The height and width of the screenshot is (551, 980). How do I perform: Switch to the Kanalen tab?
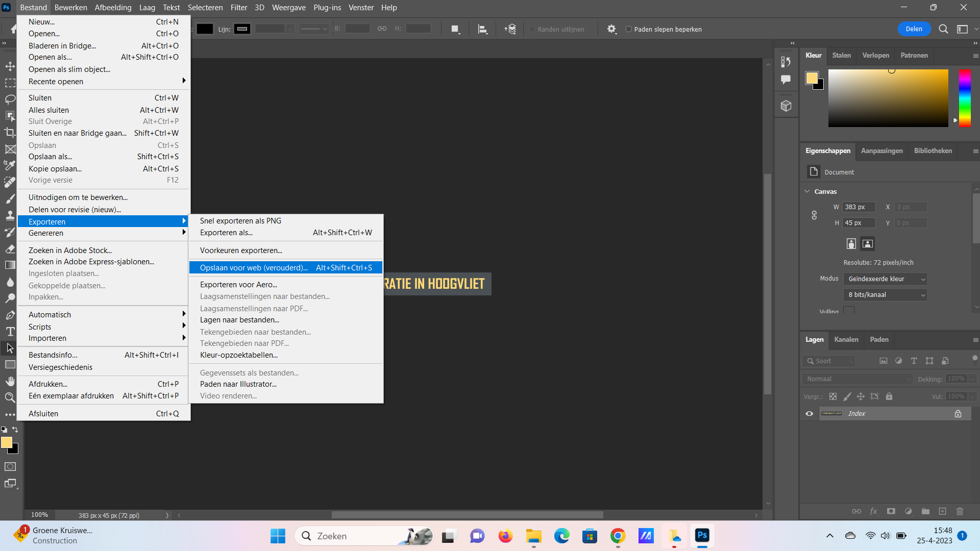click(x=846, y=339)
